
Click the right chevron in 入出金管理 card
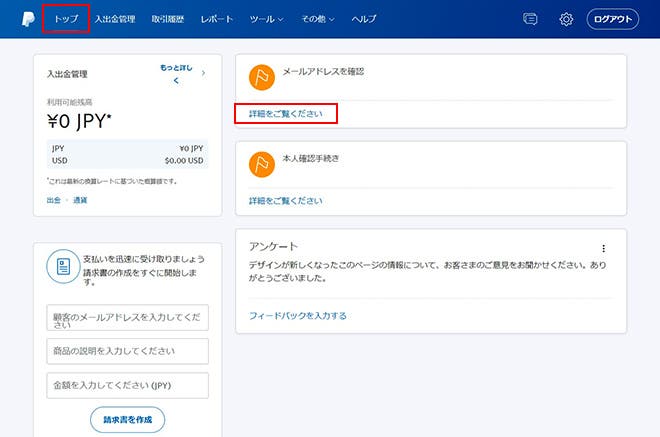pyautogui.click(x=204, y=73)
